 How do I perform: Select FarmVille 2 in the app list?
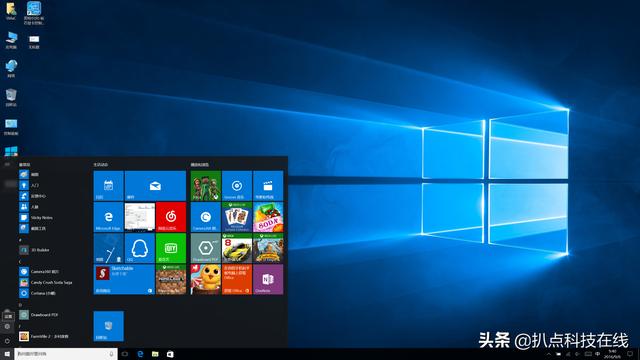pyautogui.click(x=45, y=336)
